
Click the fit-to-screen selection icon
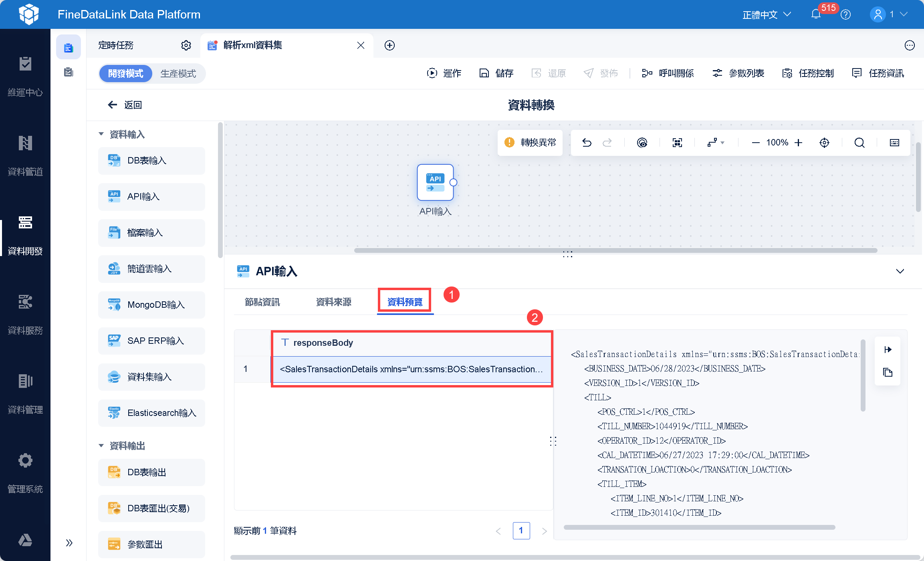677,143
